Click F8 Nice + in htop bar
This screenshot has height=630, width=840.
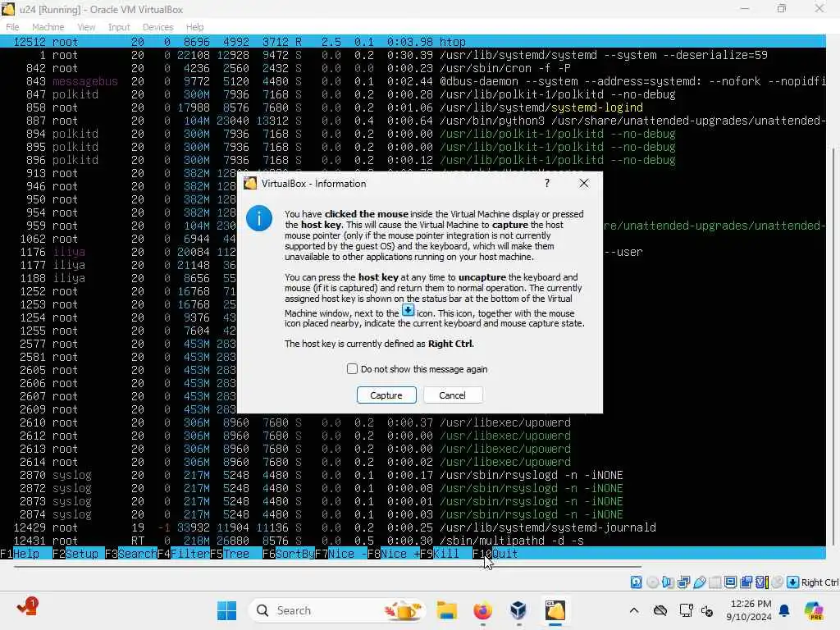click(393, 554)
